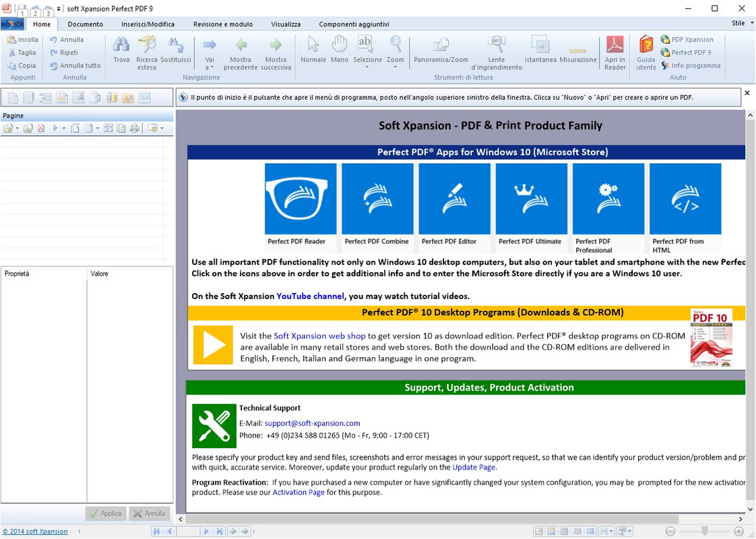Screen dimensions: 756x539
Task: Switch to the Documento tab
Action: pyautogui.click(x=86, y=24)
